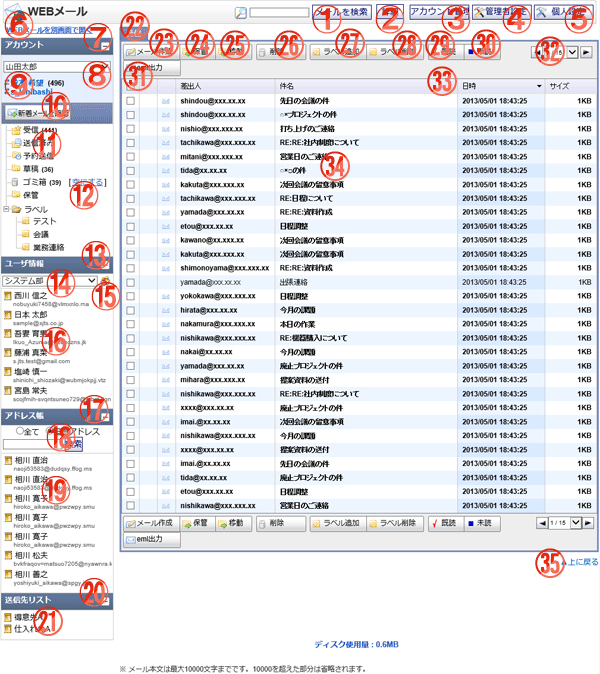Go to next page using bottom right arrow
The height and width of the screenshot is (674, 600).
point(588,523)
